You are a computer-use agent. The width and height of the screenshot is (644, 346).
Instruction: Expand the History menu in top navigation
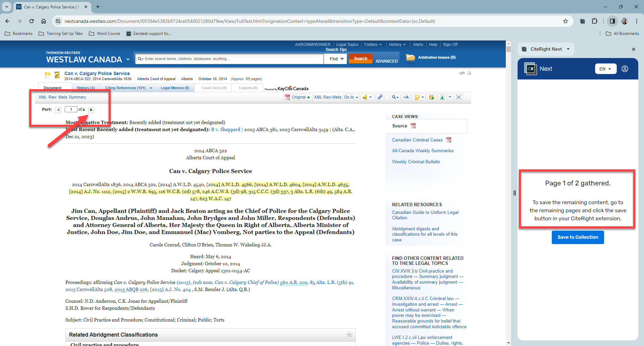pos(397,45)
